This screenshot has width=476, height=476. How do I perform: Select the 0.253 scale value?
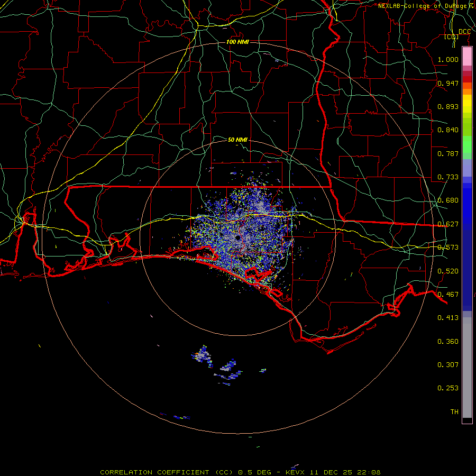point(448,388)
